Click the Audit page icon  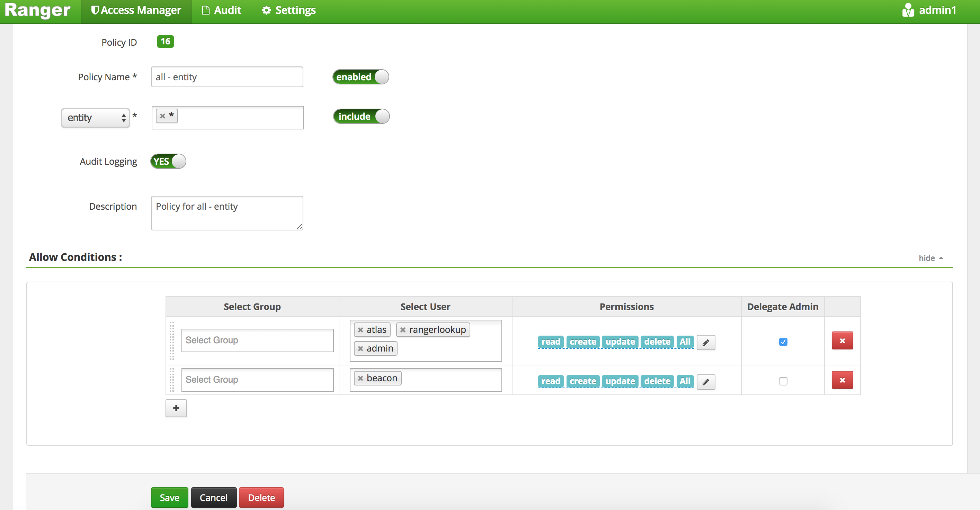point(205,10)
